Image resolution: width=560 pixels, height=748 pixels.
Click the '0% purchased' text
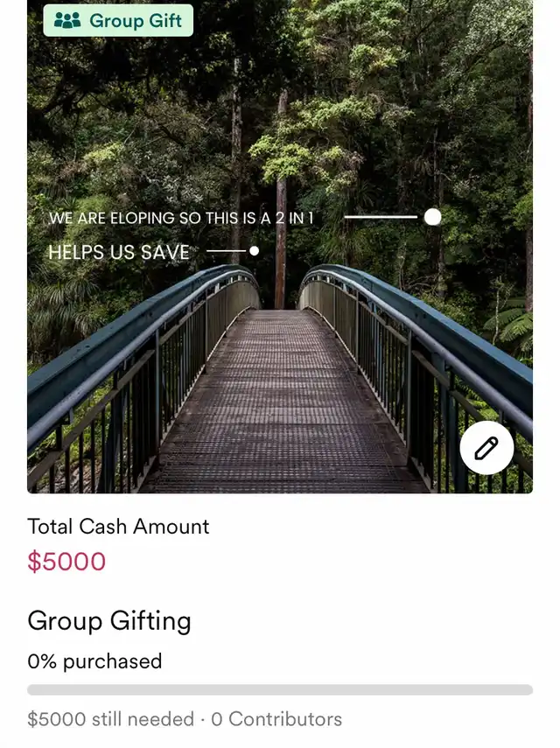[94, 661]
